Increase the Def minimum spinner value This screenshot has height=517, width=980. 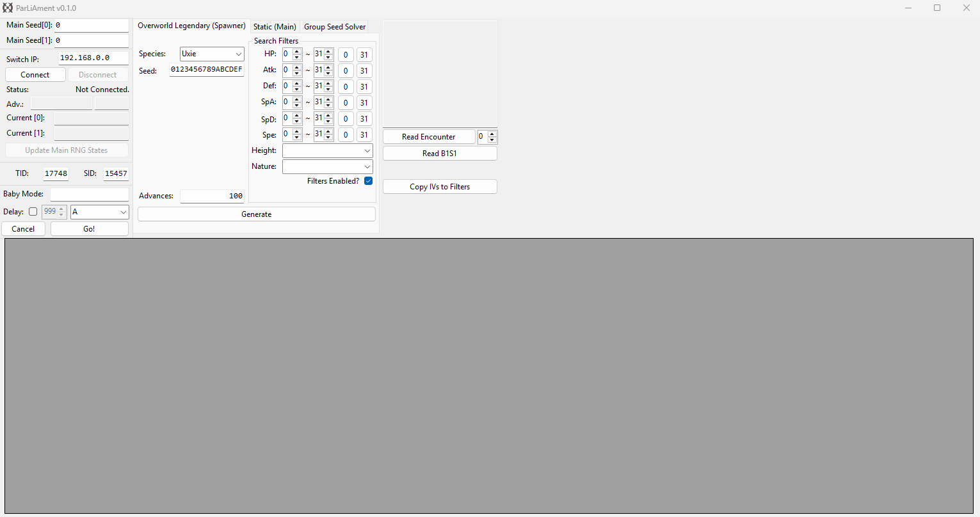click(297, 83)
